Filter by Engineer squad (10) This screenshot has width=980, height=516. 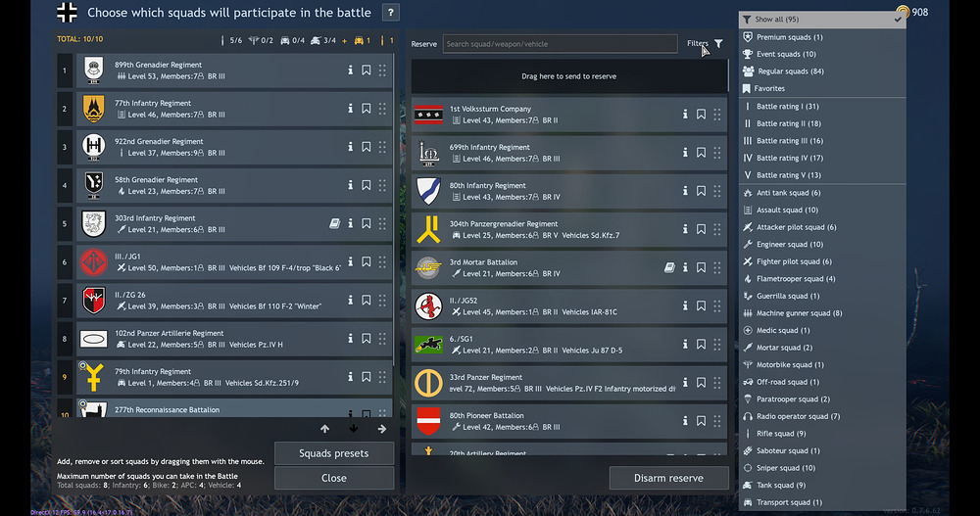click(822, 244)
